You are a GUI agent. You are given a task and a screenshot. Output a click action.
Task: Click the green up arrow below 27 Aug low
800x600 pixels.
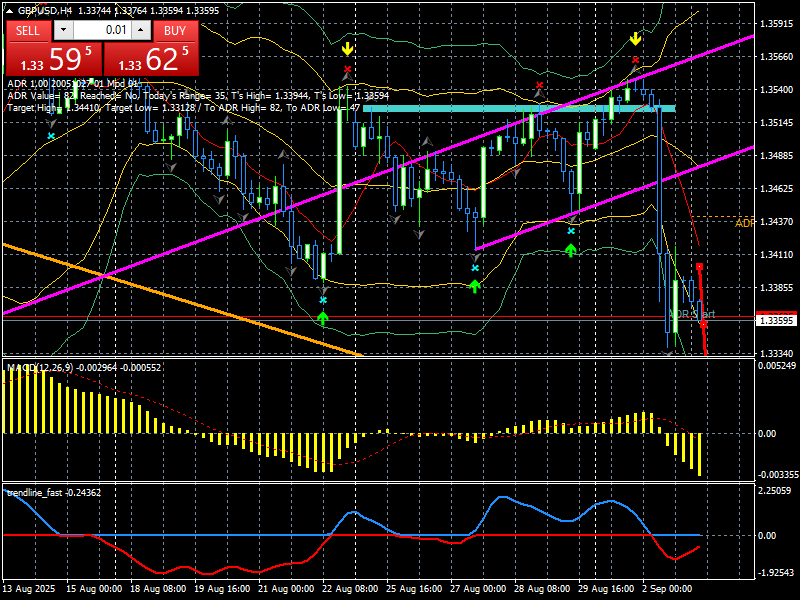(475, 286)
